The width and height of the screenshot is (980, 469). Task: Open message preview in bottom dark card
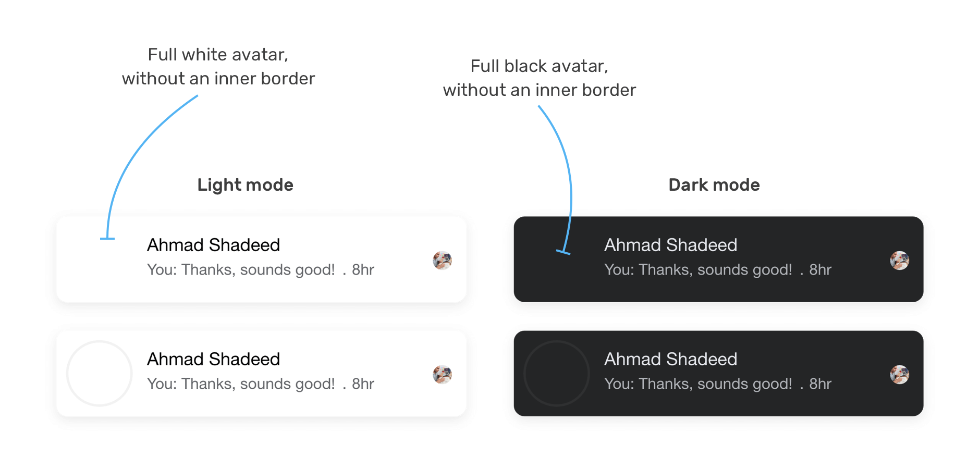pos(698,384)
